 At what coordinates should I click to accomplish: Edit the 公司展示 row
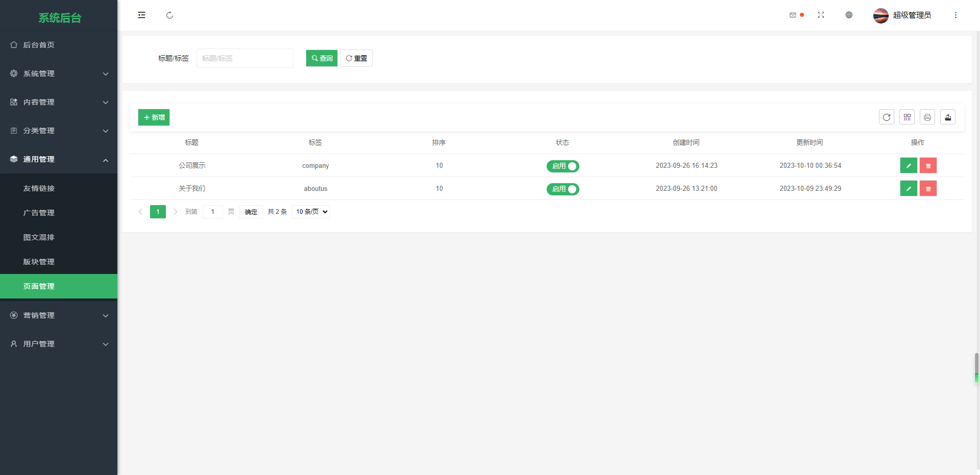pos(909,166)
